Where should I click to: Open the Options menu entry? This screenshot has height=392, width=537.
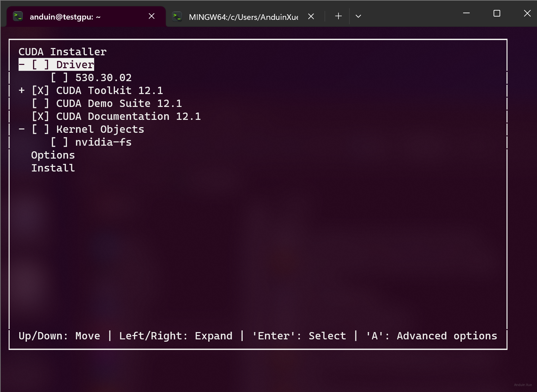(x=53, y=155)
